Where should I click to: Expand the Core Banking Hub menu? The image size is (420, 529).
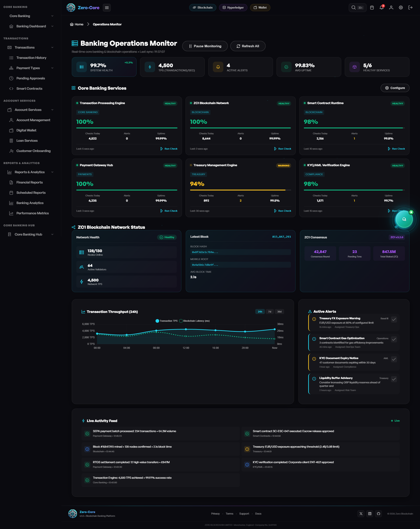tap(30, 234)
